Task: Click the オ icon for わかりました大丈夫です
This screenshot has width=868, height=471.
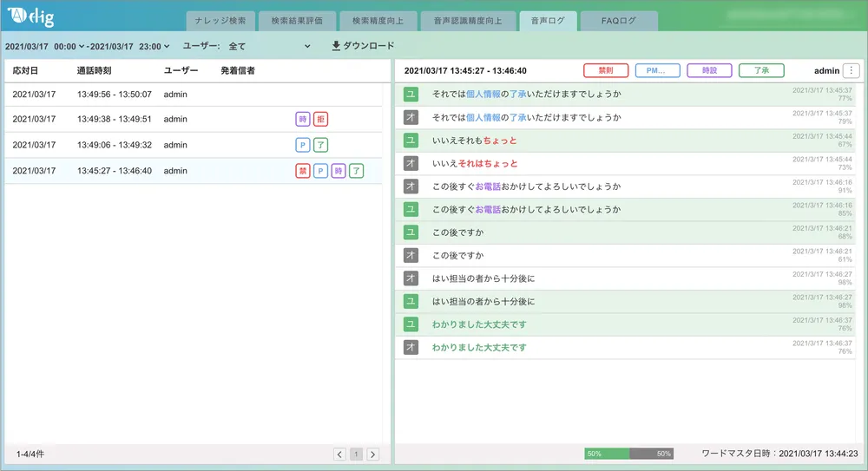Action: coord(411,348)
